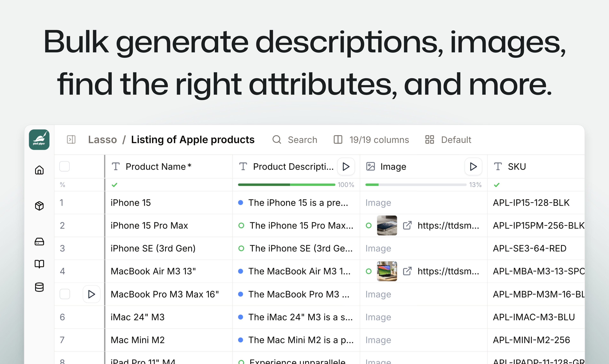Click the Pied Piper logo icon
The height and width of the screenshot is (364, 609).
tap(39, 140)
